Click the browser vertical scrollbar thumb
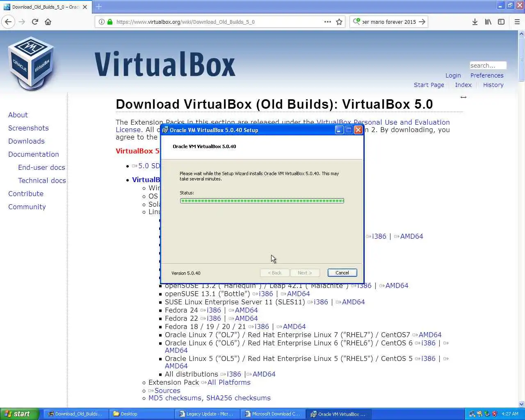Viewport: 525px width, 420px height. point(521,60)
